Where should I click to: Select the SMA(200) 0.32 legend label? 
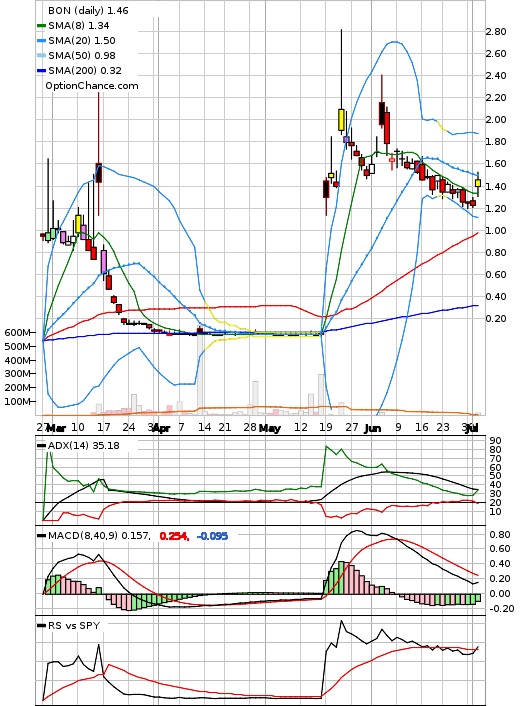85,70
